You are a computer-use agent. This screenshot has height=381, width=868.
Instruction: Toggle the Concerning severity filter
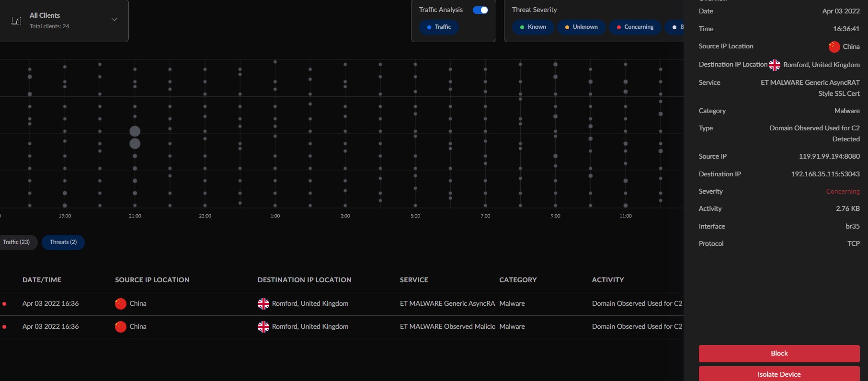635,27
